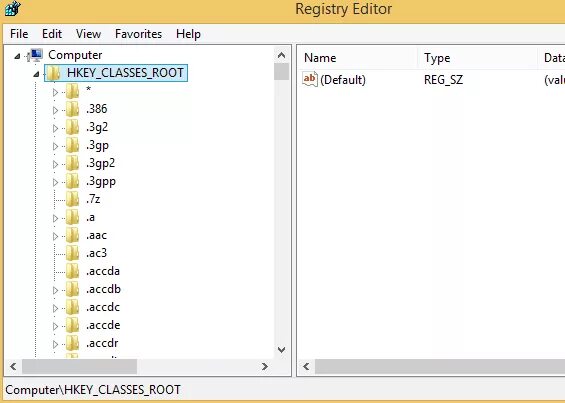
Task: Expand the .accde key
Action: tap(55, 327)
